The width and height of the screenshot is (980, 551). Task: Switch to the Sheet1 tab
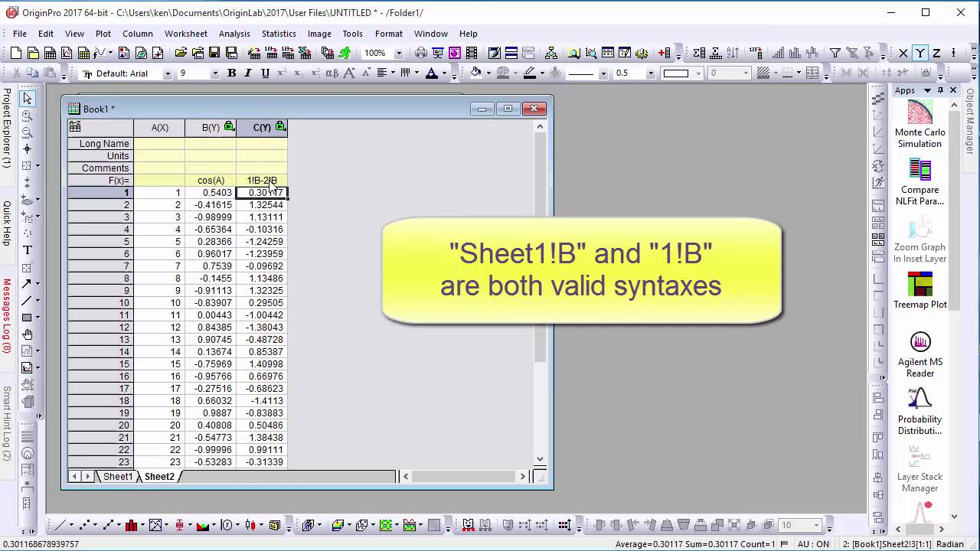pyautogui.click(x=118, y=477)
